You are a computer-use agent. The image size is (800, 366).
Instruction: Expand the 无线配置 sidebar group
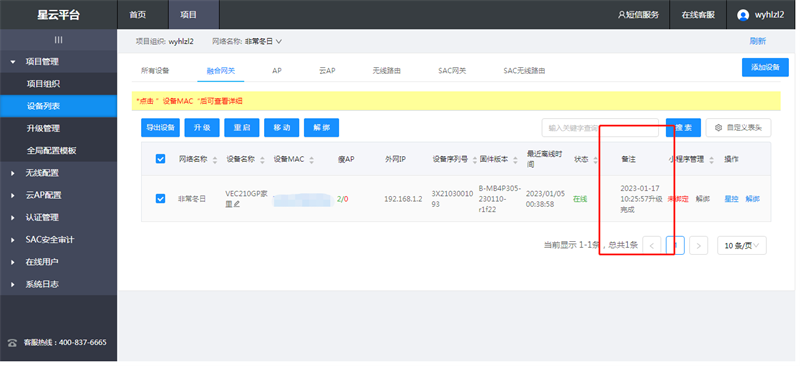[x=59, y=173]
